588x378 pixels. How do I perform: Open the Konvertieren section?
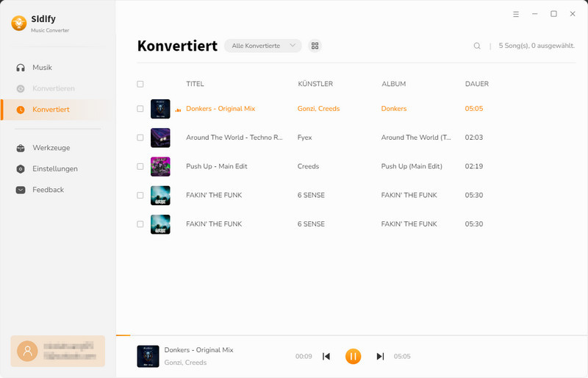(x=58, y=88)
